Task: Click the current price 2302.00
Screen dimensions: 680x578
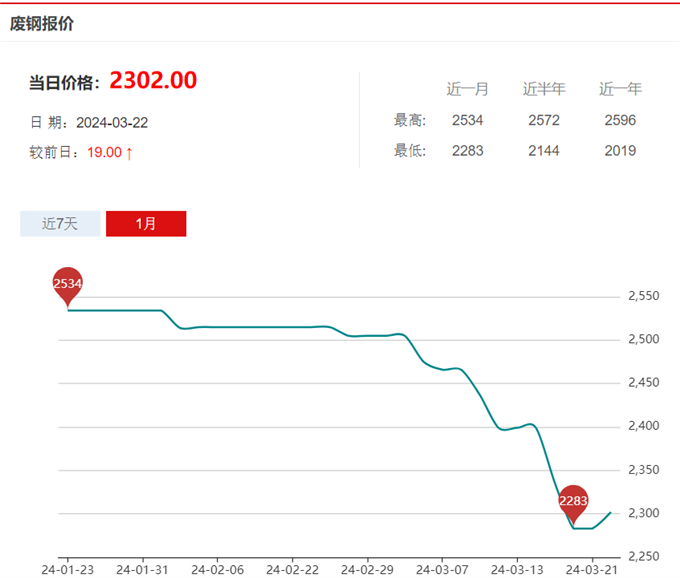Action: [153, 80]
